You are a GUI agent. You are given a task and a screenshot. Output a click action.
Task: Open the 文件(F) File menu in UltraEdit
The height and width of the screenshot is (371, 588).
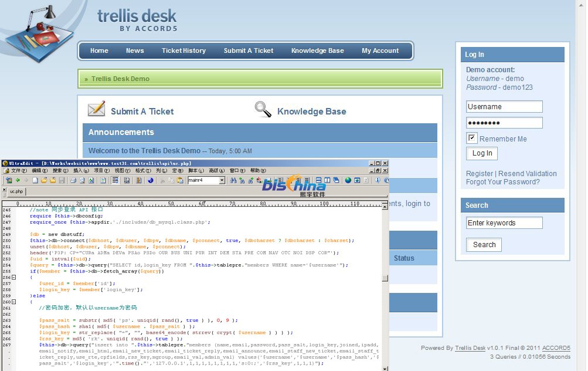click(19, 170)
